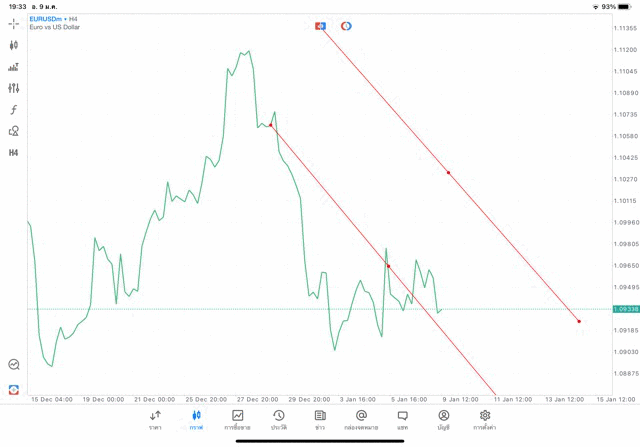Select the red trendline anchor point near 1.0650
Viewport: 640px width, 447px height.
tap(388, 266)
